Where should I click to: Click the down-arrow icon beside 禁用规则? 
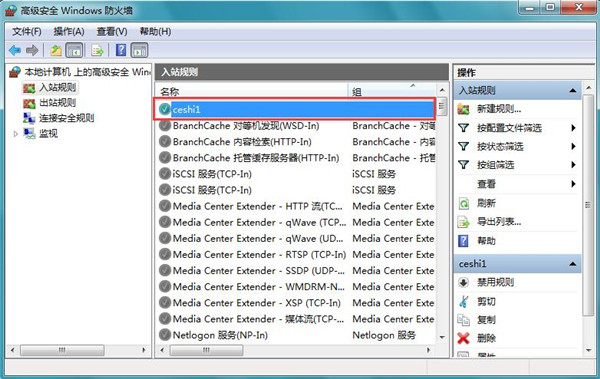[463, 283]
